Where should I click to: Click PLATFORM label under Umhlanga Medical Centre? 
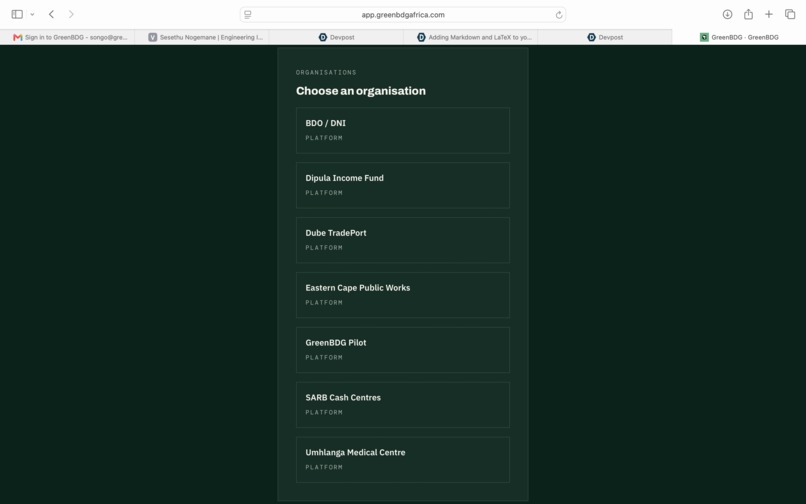(324, 467)
